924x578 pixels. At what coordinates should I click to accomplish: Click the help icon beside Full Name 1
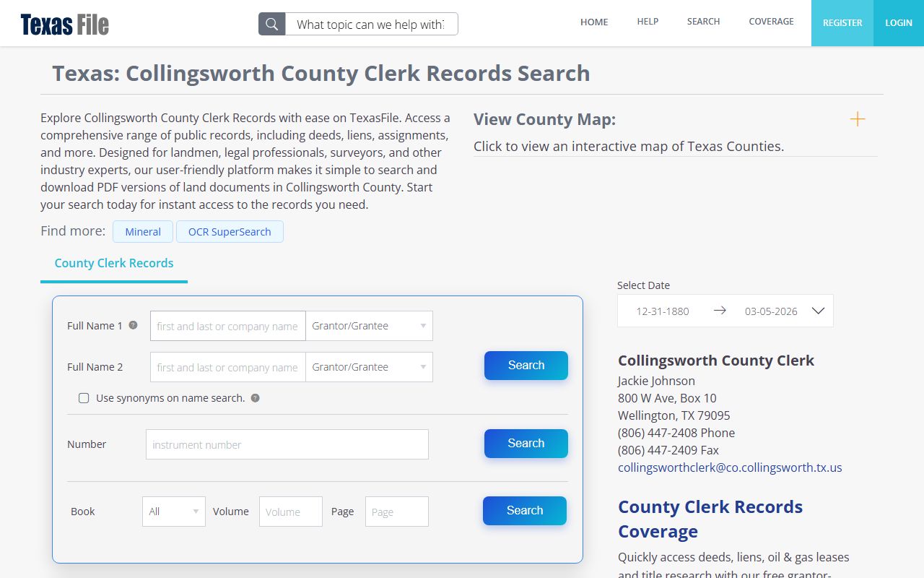[x=133, y=325]
